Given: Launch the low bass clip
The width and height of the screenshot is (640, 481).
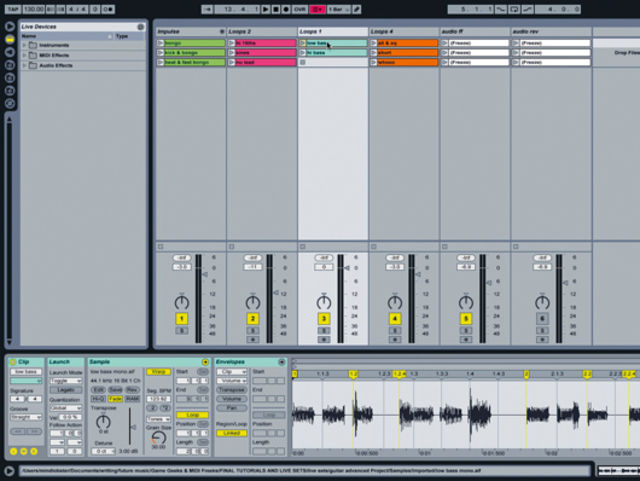Looking at the screenshot, I should 302,43.
